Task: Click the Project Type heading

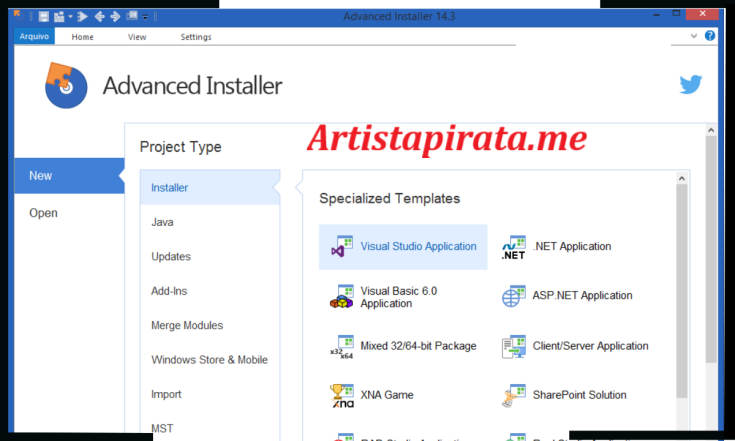Action: (180, 147)
